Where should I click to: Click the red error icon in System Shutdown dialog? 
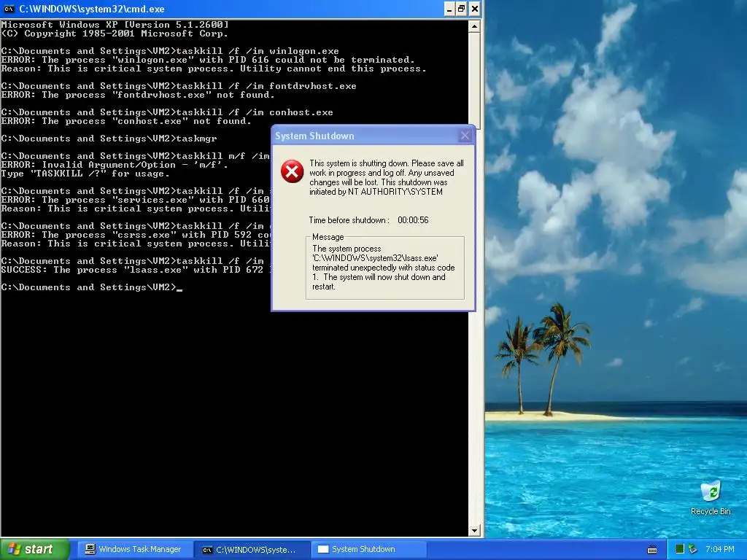pos(292,171)
